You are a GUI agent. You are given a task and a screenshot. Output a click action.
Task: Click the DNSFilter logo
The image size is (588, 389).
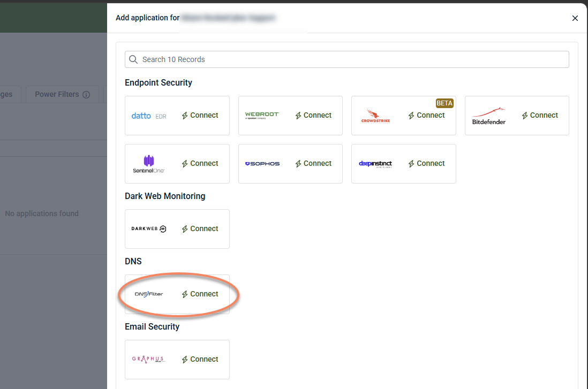(149, 294)
